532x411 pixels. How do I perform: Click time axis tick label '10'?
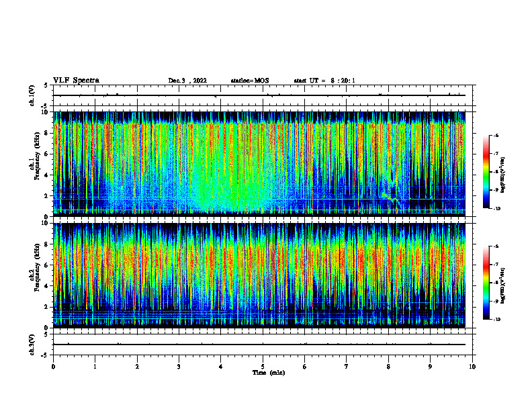[x=472, y=367]
